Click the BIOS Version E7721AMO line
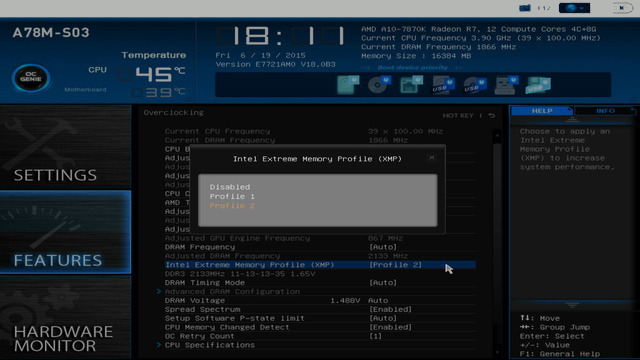640x360 pixels. click(x=276, y=64)
